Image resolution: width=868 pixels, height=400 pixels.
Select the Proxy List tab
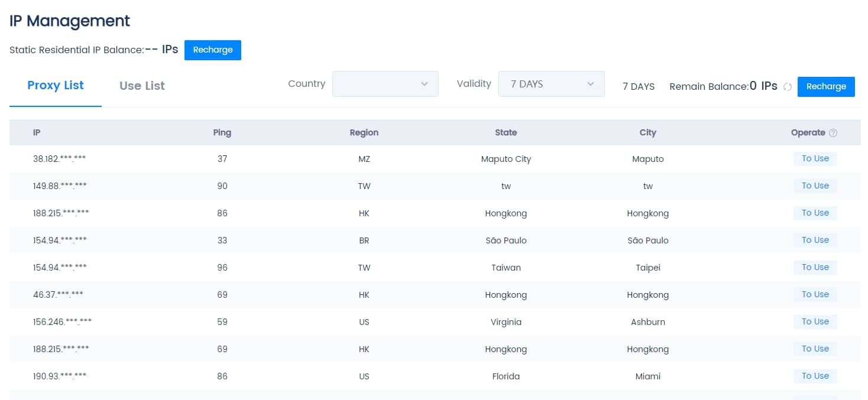pyautogui.click(x=56, y=85)
